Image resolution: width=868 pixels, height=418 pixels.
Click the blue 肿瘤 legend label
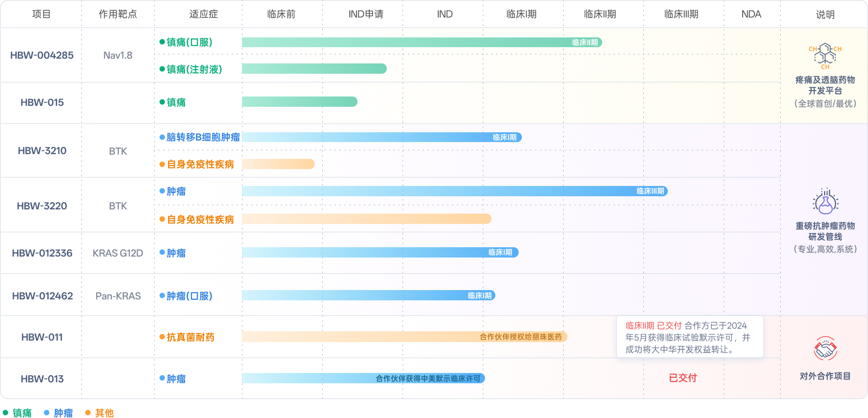(x=63, y=413)
